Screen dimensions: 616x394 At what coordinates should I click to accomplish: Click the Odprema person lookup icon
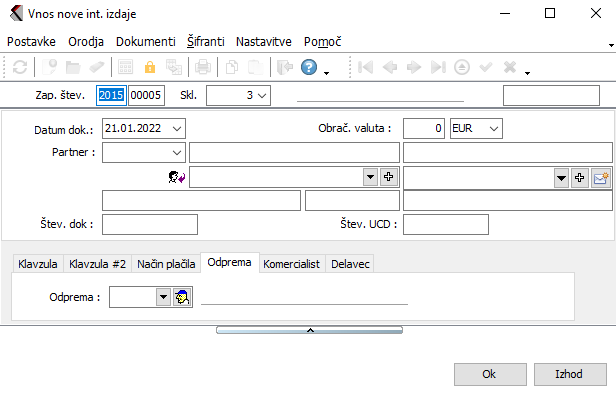[x=182, y=297]
